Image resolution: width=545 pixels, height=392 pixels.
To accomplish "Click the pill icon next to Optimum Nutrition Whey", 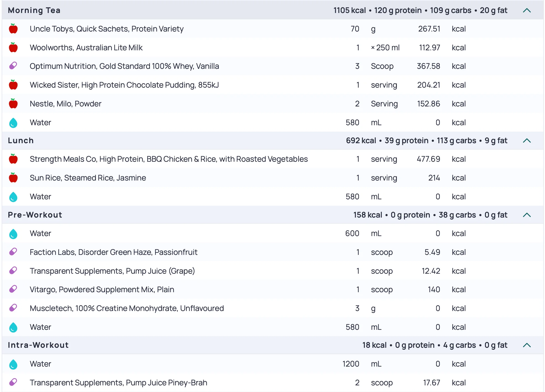I will coord(13,66).
